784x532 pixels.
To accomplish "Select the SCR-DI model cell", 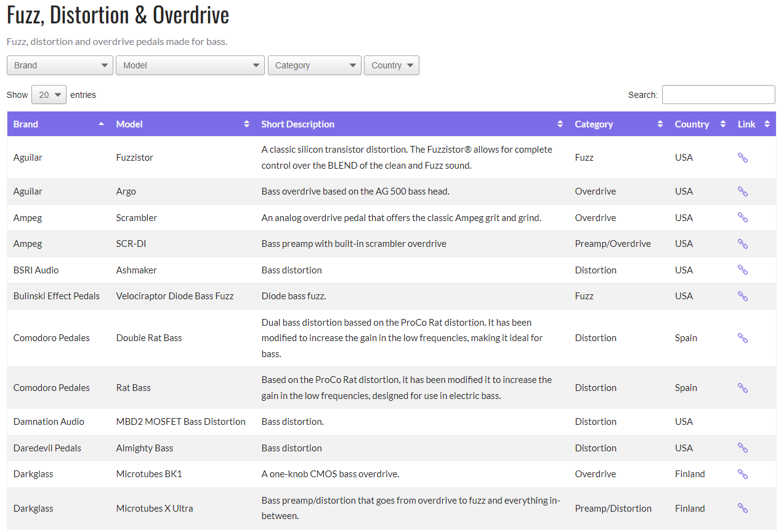I will click(131, 244).
